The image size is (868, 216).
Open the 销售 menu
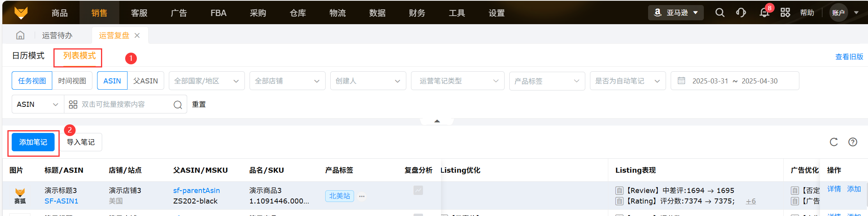(x=99, y=13)
